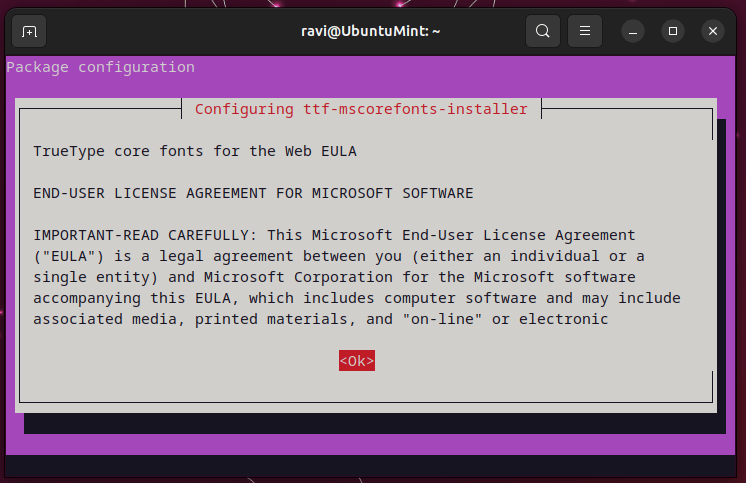Screen dimensions: 746x483
Task: Minimize the terminal window
Action: pos(633,31)
